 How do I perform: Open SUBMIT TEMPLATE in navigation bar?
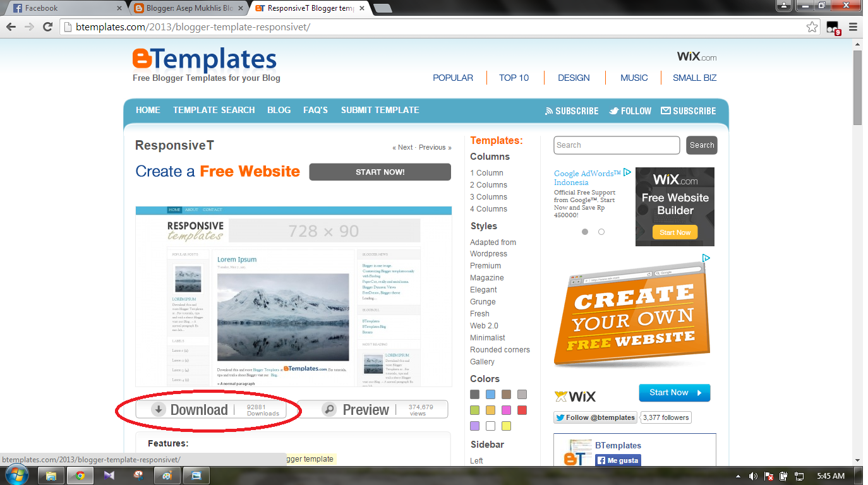[380, 110]
